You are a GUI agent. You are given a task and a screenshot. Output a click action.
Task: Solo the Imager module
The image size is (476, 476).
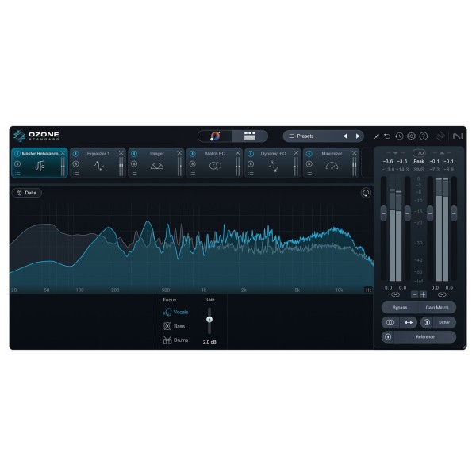(x=134, y=164)
